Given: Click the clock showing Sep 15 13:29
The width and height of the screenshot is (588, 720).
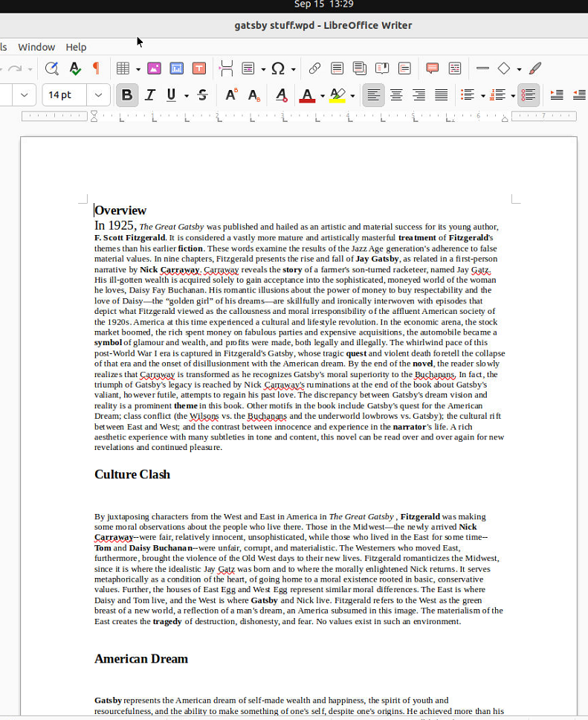Looking at the screenshot, I should (323, 4).
